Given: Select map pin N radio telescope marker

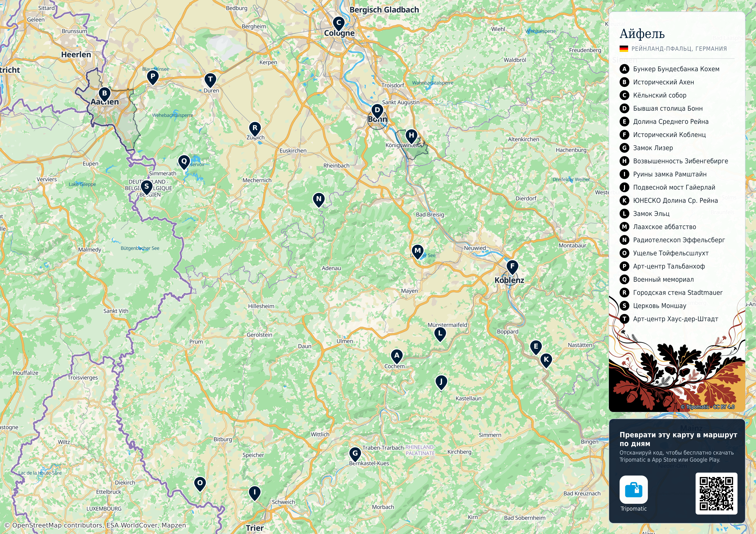Looking at the screenshot, I should tap(318, 200).
